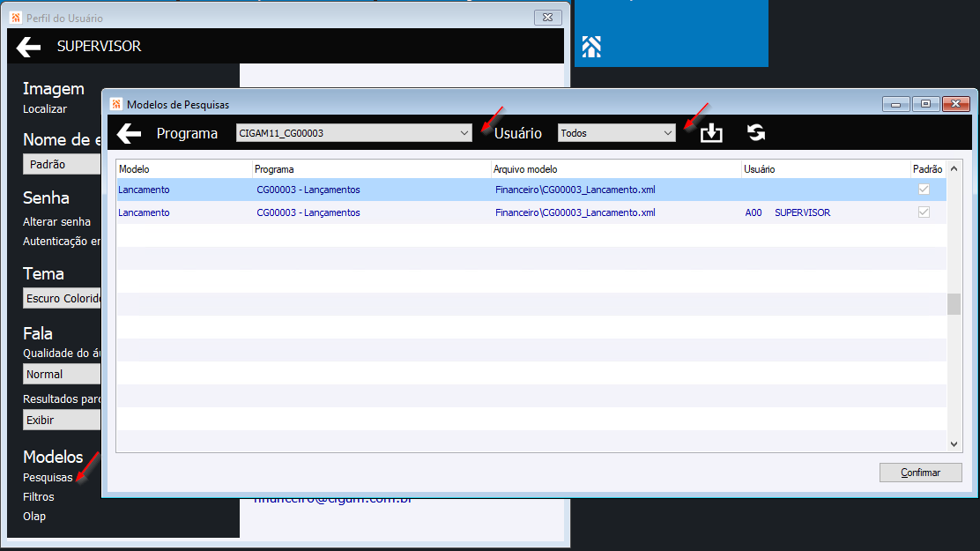The width and height of the screenshot is (980, 551).
Task: Maximize the Modelos de Pesquisas window
Action: 925,104
